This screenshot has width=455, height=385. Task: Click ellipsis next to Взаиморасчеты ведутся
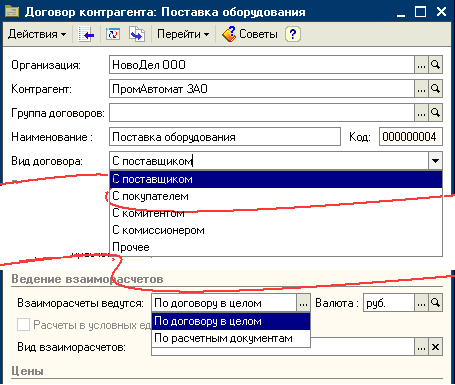coord(303,303)
